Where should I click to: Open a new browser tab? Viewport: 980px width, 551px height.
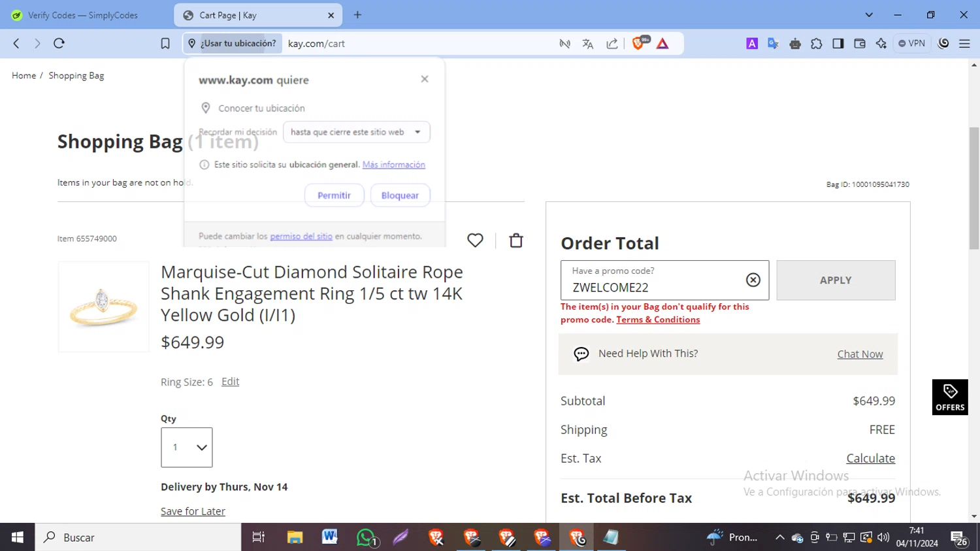(x=357, y=15)
